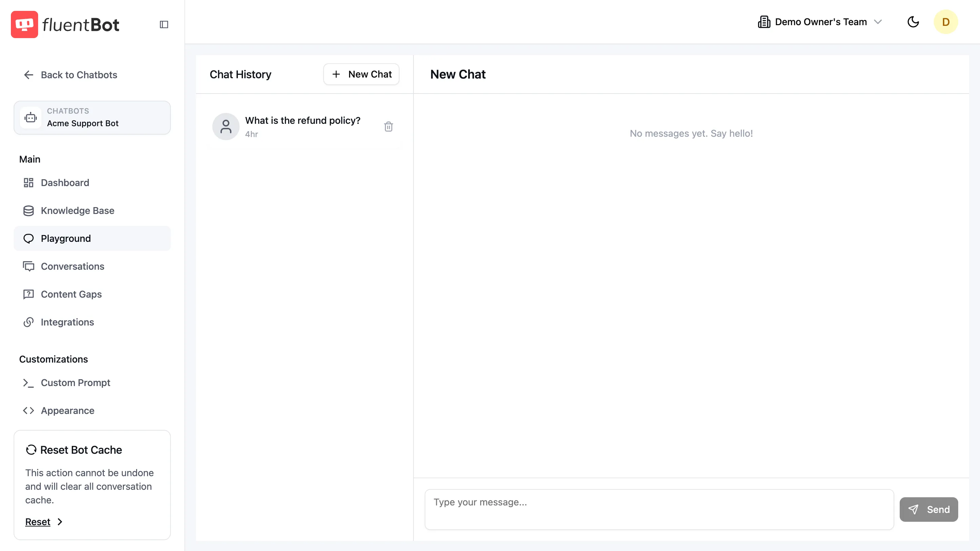980x551 pixels.
Task: Click the Dashboard grid icon
Action: pos(29,183)
